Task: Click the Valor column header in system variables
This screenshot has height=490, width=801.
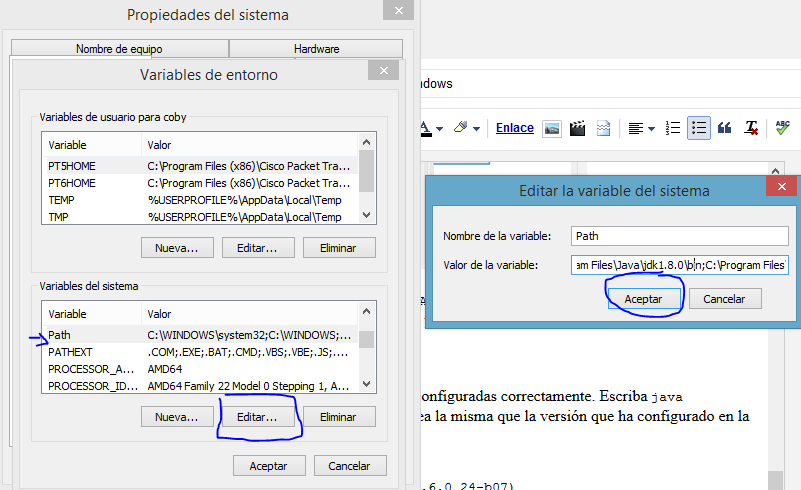Action: [x=249, y=314]
